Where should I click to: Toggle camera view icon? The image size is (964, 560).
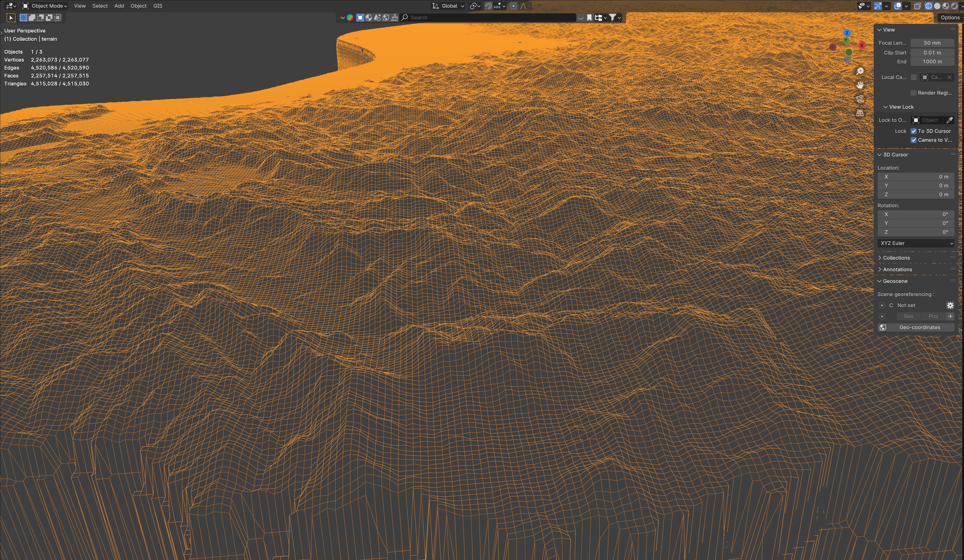point(860,99)
